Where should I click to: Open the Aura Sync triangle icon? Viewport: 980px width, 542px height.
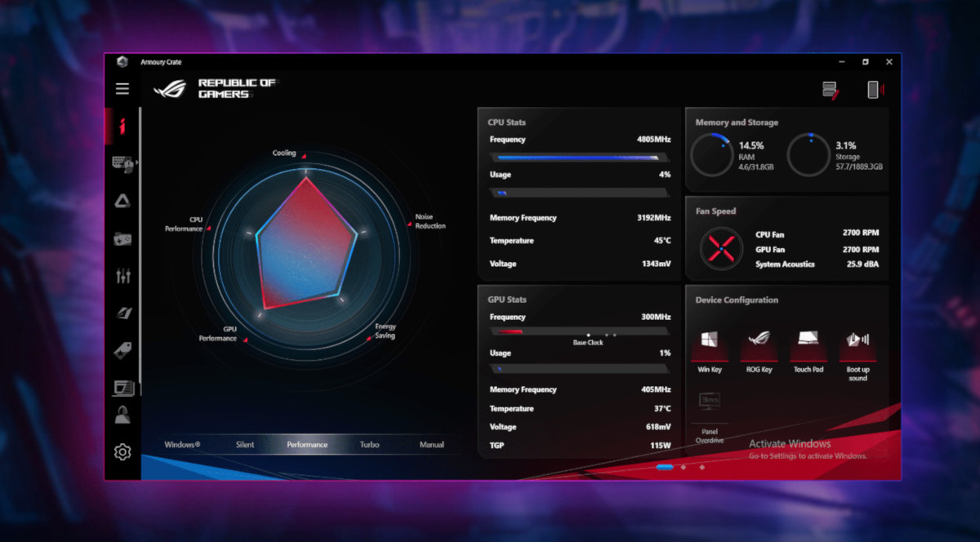pos(122,201)
